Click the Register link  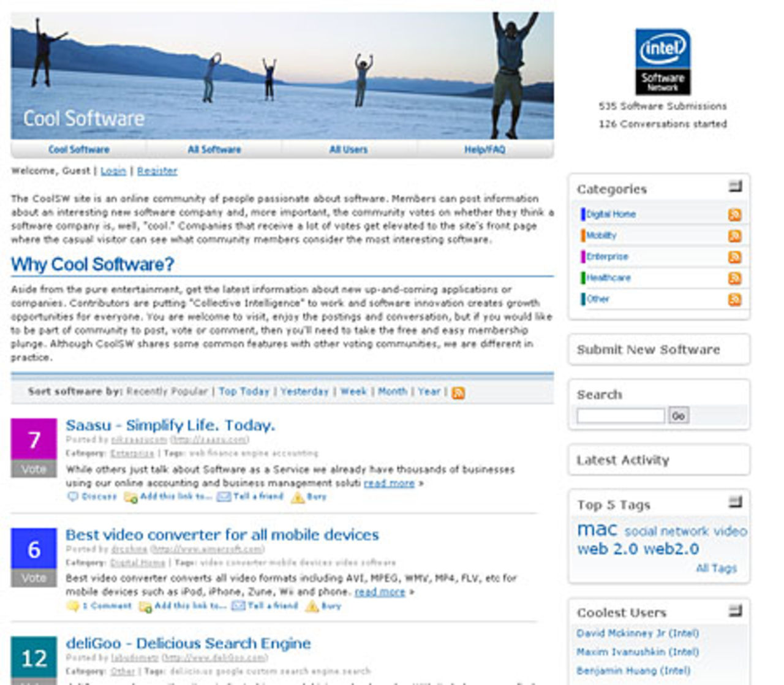(x=159, y=170)
